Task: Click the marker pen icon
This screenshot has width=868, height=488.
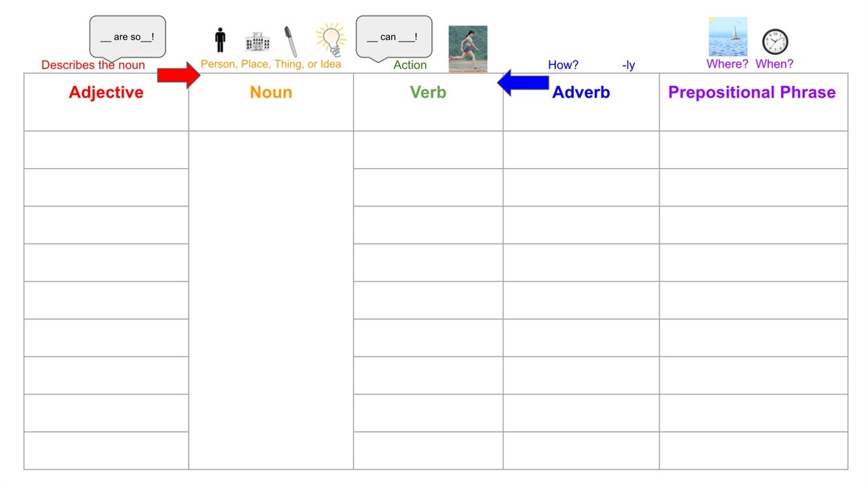Action: click(x=290, y=42)
